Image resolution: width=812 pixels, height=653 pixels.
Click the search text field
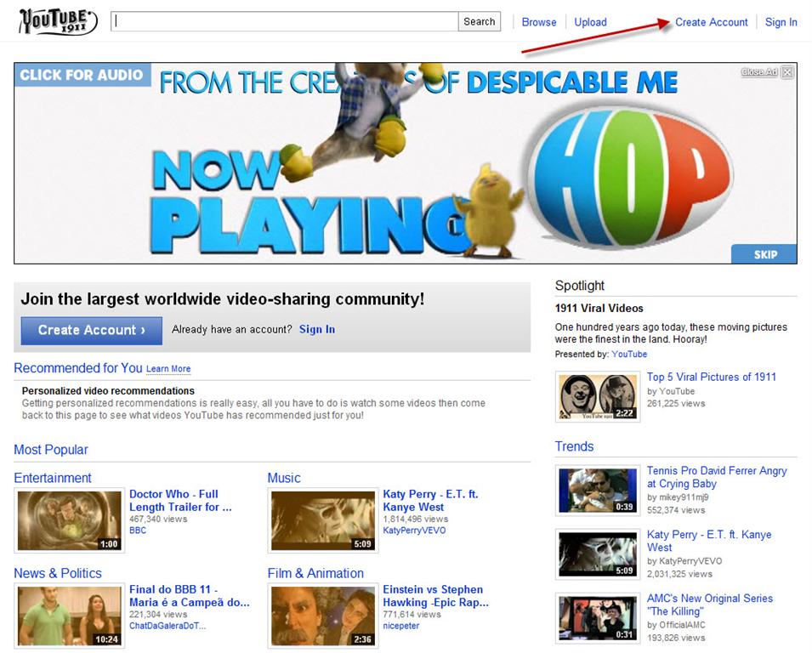pos(286,22)
